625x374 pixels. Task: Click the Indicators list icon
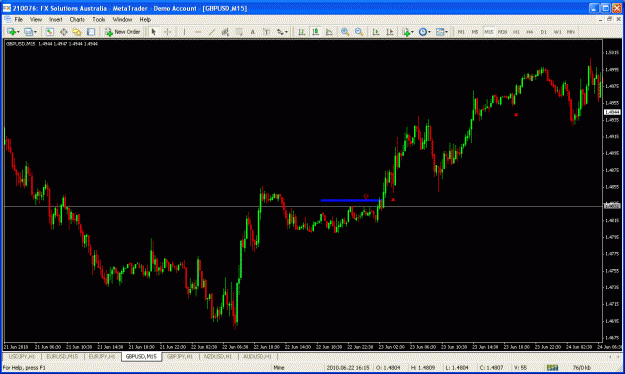tap(406, 32)
